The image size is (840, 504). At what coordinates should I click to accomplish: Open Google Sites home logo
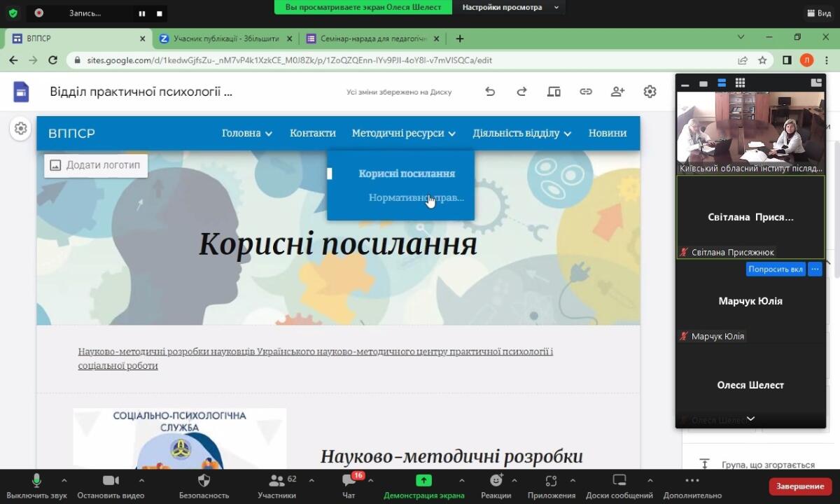tap(21, 92)
